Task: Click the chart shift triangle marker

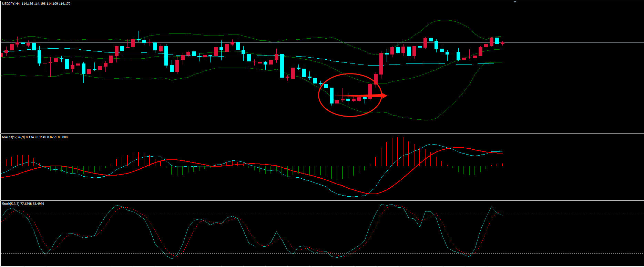Action: (x=515, y=2)
